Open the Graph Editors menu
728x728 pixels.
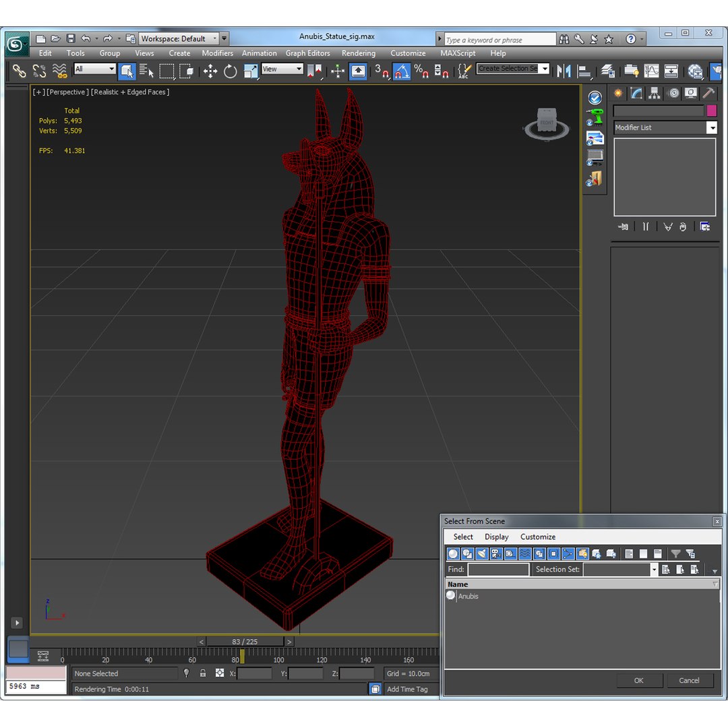coord(308,53)
